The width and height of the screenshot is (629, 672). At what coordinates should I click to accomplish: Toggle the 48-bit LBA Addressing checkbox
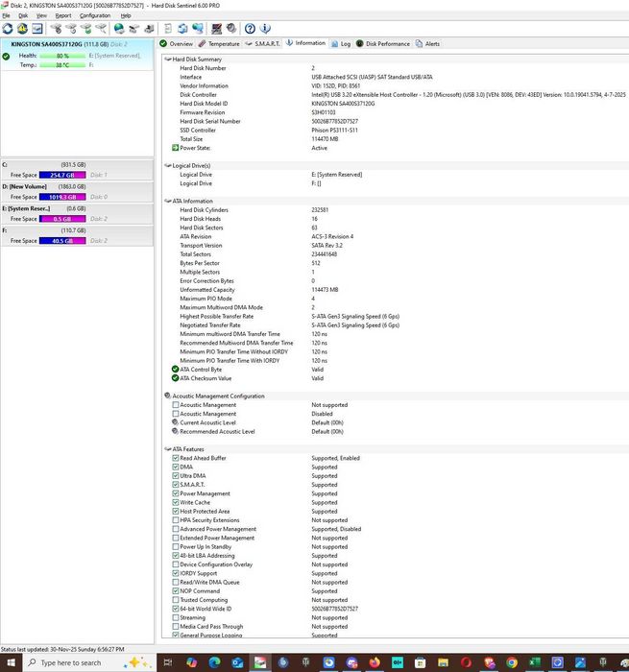(176, 556)
